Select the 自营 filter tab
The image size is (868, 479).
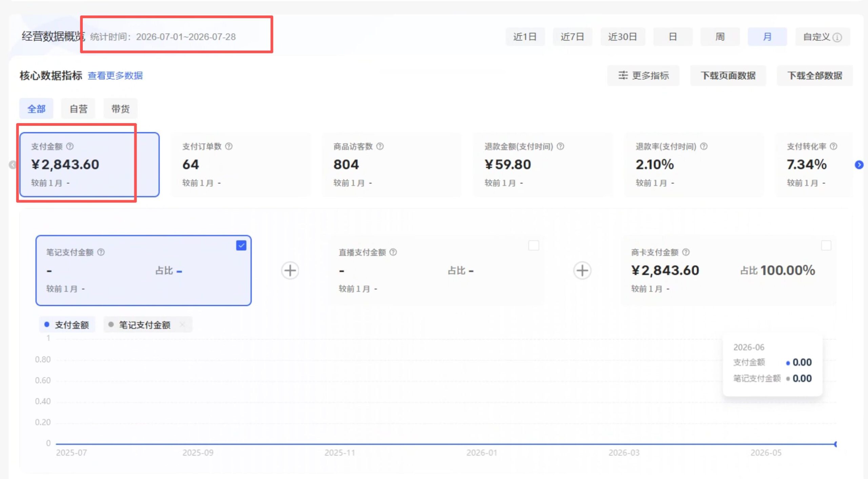78,109
